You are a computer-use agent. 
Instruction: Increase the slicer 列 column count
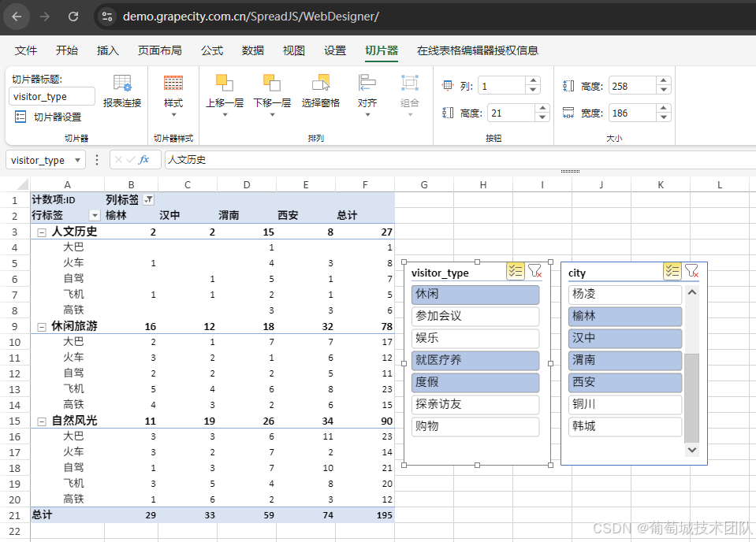(533, 81)
